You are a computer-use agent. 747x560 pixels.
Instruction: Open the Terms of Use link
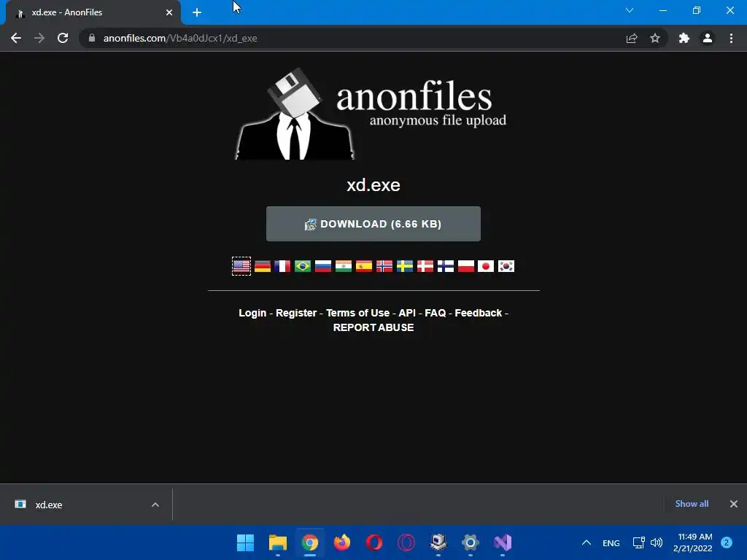[357, 313]
